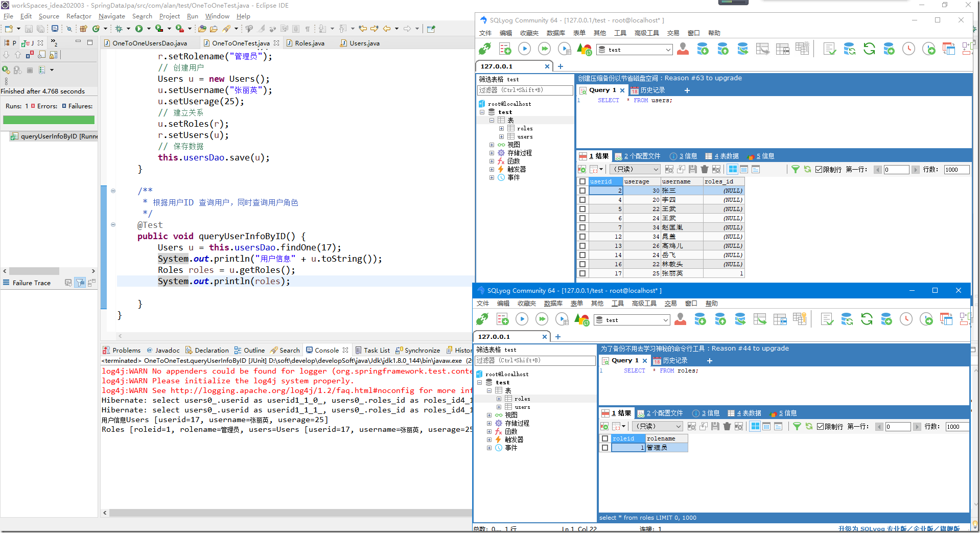Add new connection tab in upper SQLyog

[560, 66]
